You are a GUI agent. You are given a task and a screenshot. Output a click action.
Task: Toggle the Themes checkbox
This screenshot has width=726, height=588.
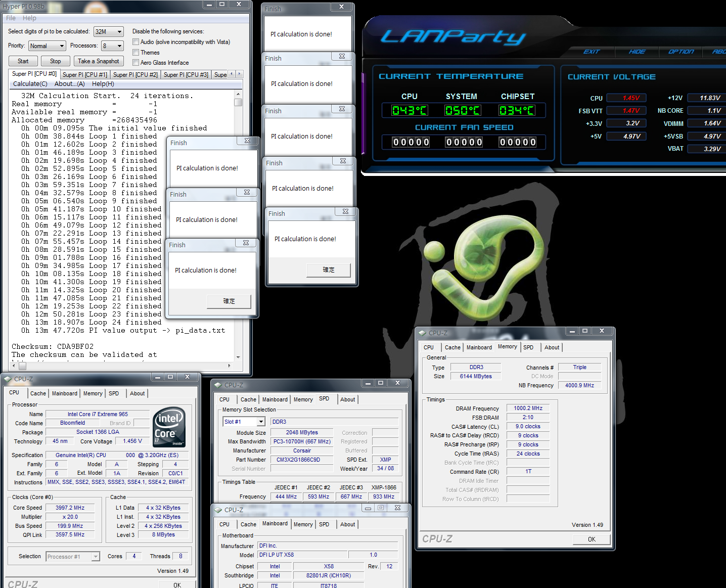click(135, 53)
